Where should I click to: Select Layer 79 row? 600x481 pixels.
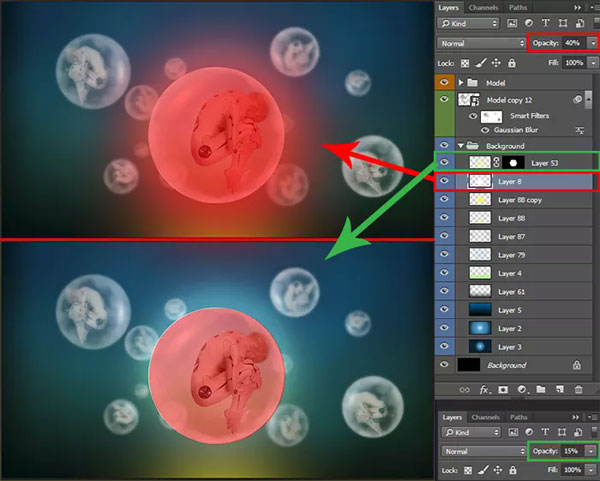point(523,255)
